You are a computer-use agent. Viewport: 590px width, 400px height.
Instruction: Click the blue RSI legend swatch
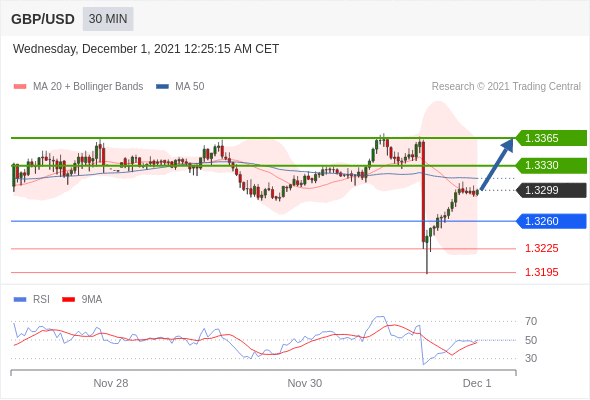[x=20, y=300]
